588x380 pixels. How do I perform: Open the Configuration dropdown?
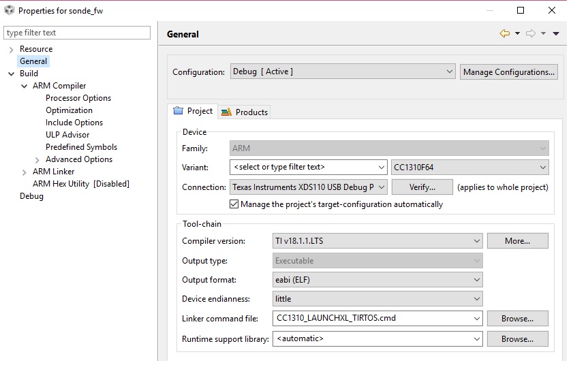343,72
